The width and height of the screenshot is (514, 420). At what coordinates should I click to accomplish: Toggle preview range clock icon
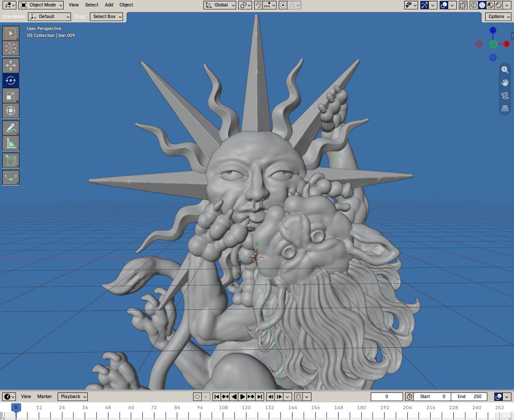[409, 397]
